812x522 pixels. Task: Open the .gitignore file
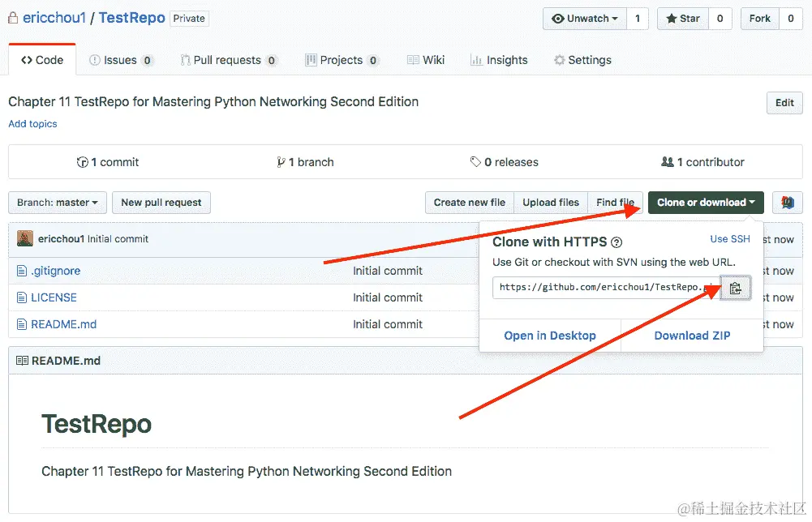click(55, 271)
